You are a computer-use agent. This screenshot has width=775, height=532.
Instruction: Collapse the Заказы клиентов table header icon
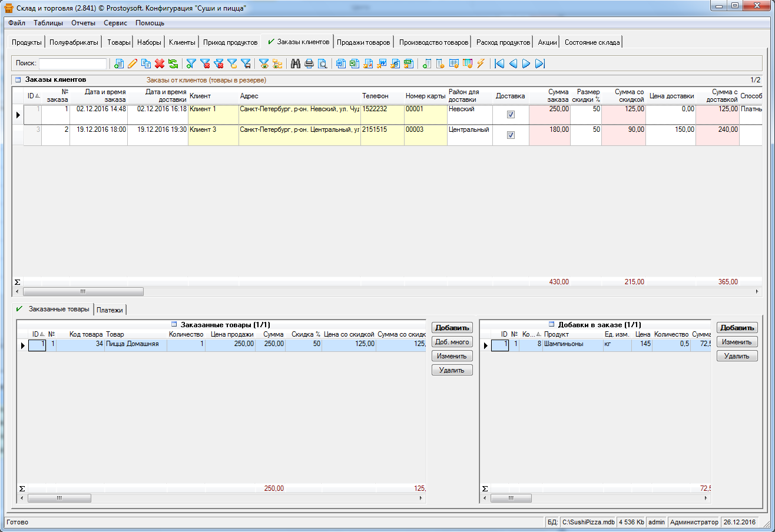[x=18, y=80]
